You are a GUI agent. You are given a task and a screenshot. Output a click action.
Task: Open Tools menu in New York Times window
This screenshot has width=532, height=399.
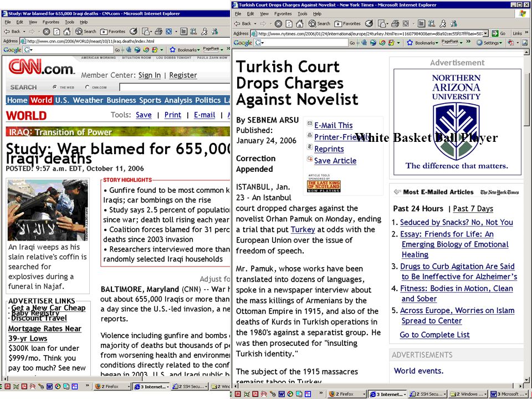(x=303, y=14)
